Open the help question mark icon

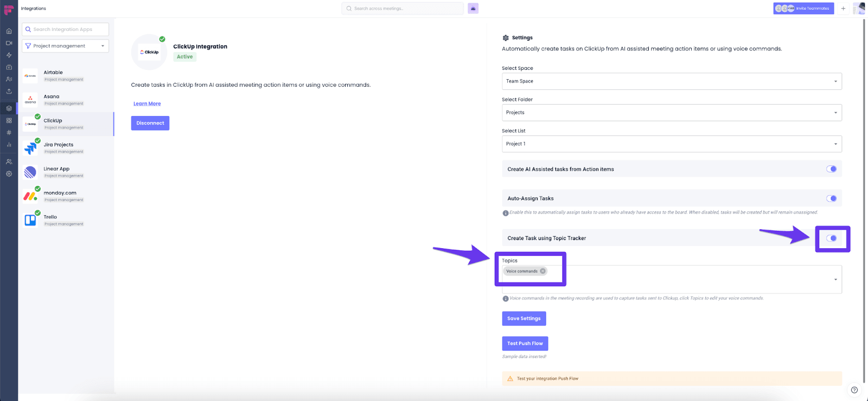click(x=854, y=390)
